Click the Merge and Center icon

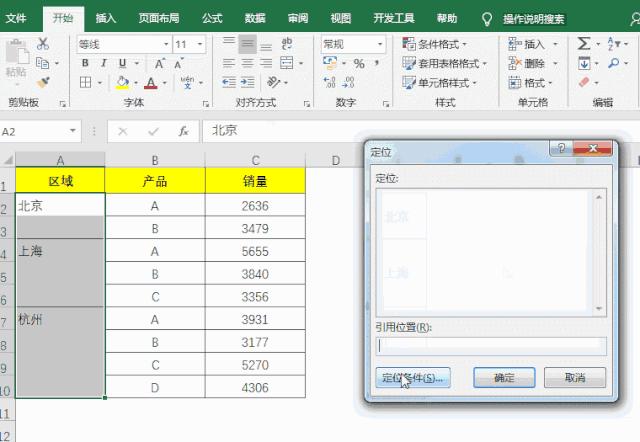click(x=287, y=63)
